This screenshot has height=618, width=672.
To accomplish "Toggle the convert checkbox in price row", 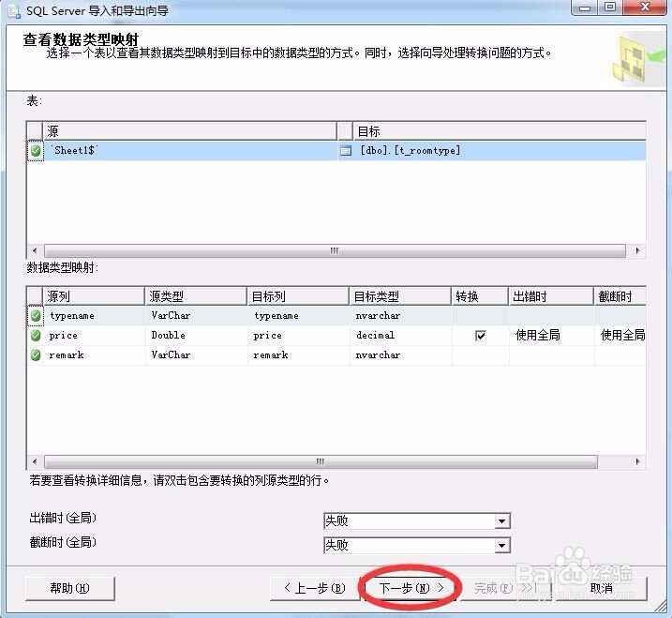I will click(481, 336).
